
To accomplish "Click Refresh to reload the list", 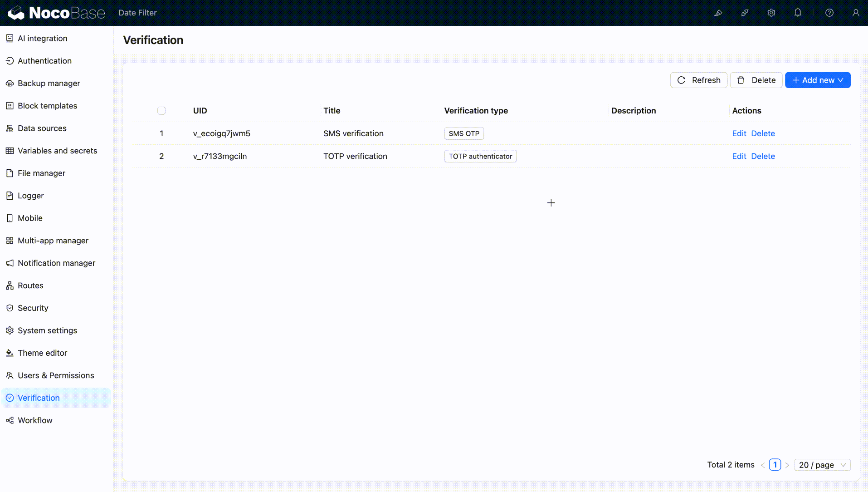I will (698, 80).
